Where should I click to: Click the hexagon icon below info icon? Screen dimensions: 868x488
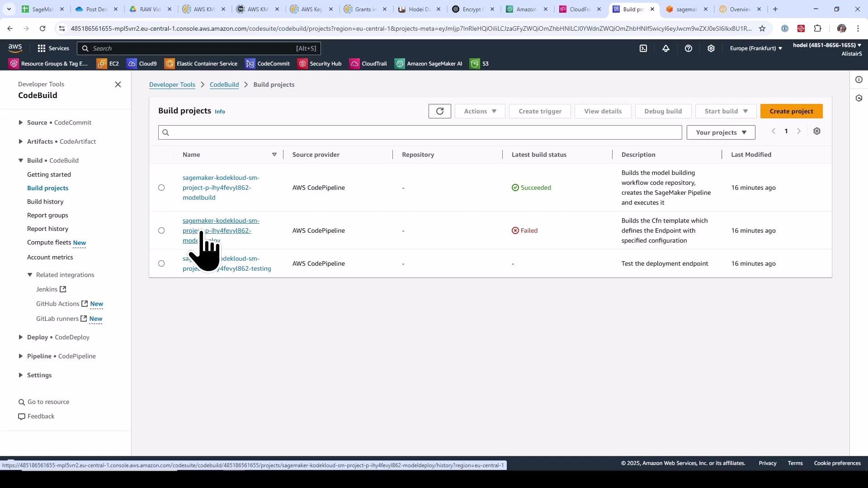[x=859, y=98]
